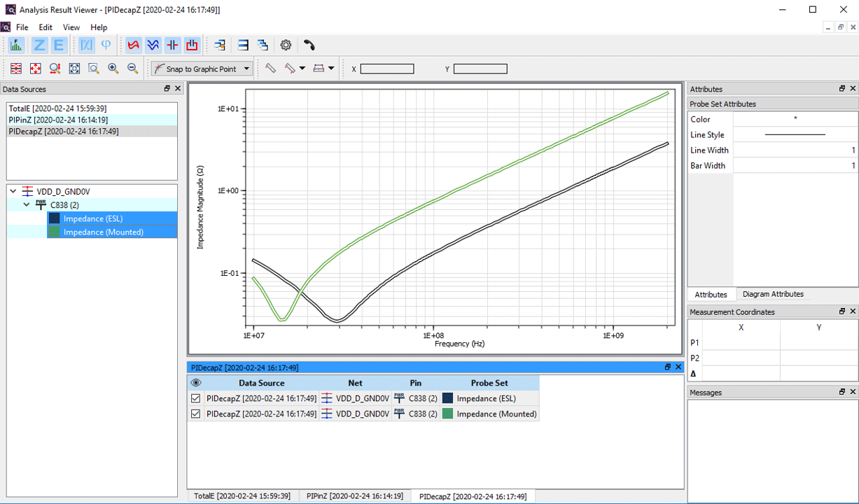Toggle the phase φ display icon

click(x=106, y=45)
